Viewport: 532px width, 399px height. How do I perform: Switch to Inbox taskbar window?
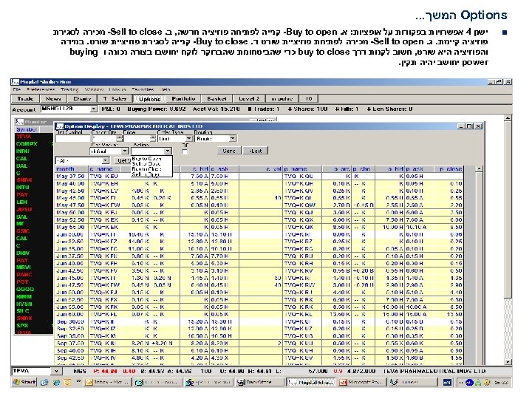(108, 383)
